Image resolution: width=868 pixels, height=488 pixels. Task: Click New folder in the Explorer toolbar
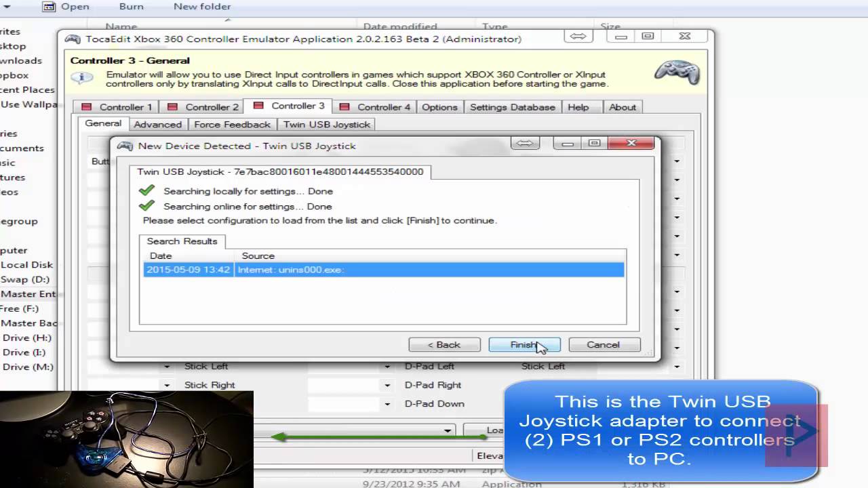pyautogui.click(x=202, y=7)
